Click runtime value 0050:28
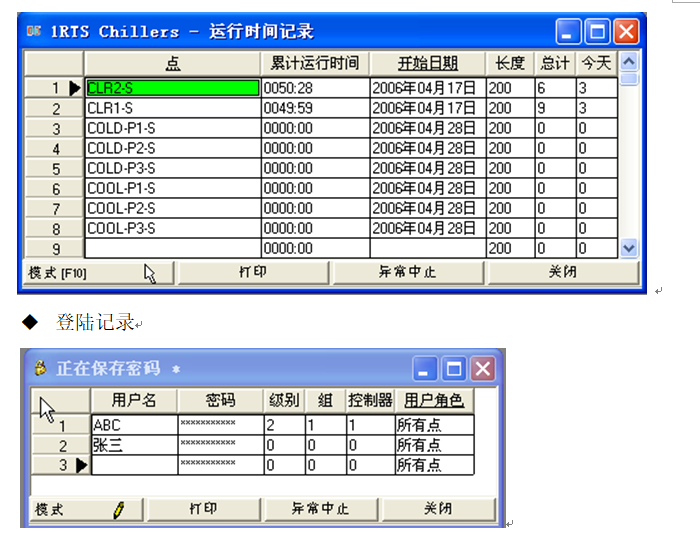Screen dimensions: 700x540 pyautogui.click(x=315, y=88)
